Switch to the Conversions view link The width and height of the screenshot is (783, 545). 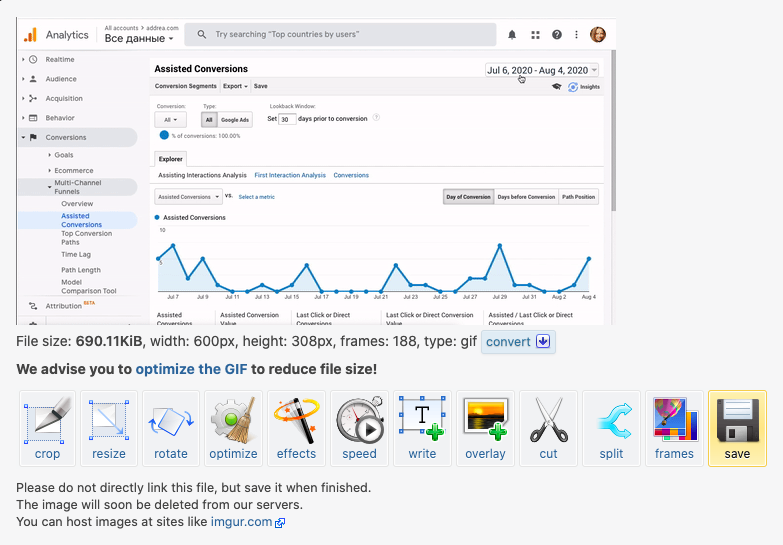tap(351, 175)
